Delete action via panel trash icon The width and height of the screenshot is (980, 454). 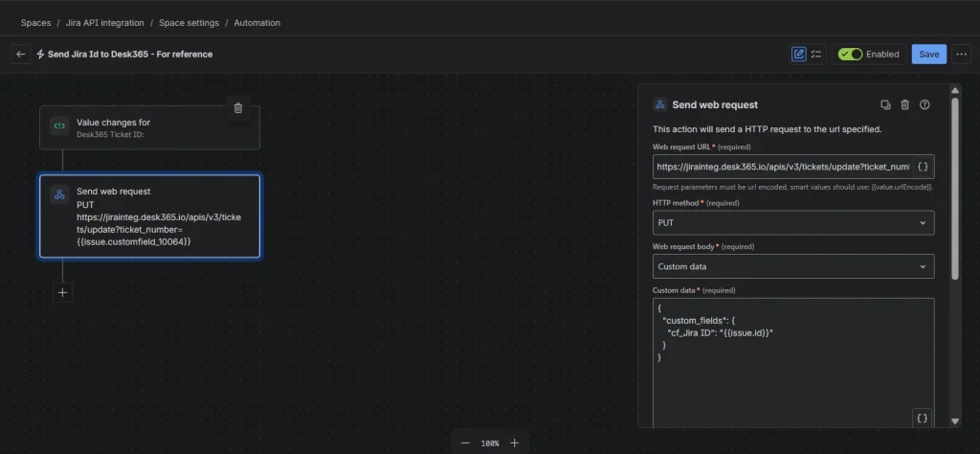tap(905, 105)
